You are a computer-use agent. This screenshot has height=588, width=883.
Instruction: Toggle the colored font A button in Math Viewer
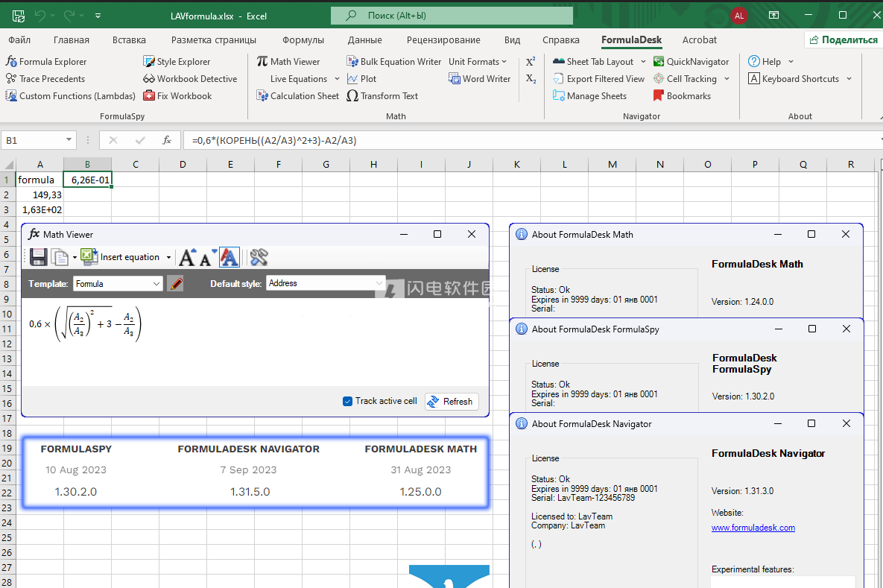coord(230,257)
